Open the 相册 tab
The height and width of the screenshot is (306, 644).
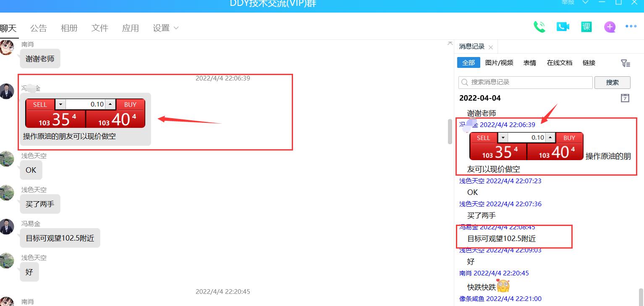coord(69,28)
